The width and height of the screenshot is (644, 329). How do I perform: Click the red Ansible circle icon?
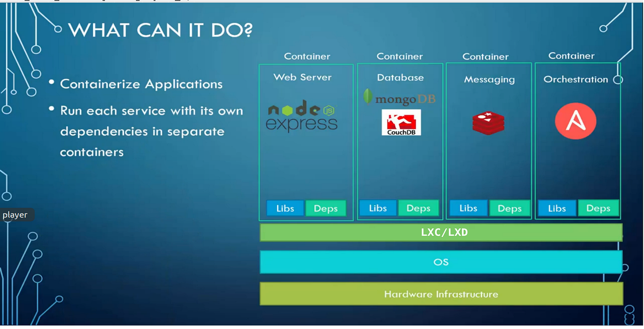(576, 121)
